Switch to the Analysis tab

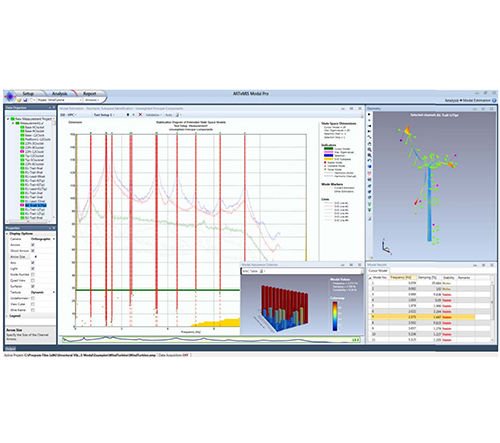[x=59, y=94]
